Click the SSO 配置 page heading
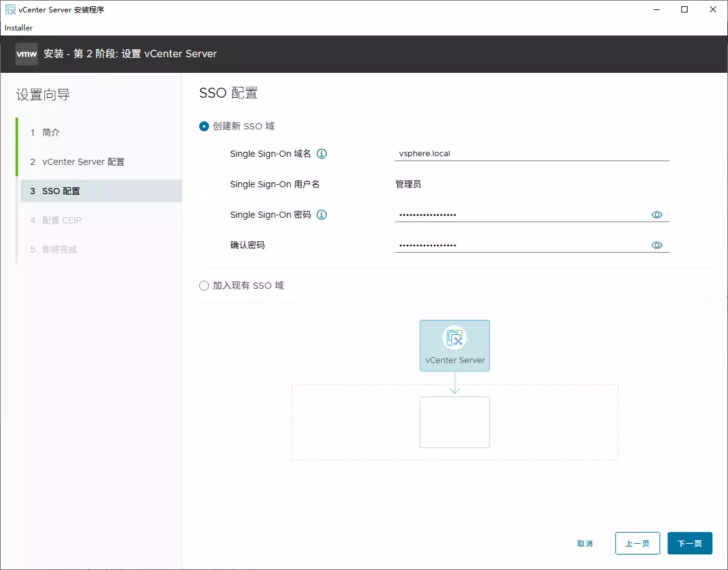728x570 pixels. [228, 93]
